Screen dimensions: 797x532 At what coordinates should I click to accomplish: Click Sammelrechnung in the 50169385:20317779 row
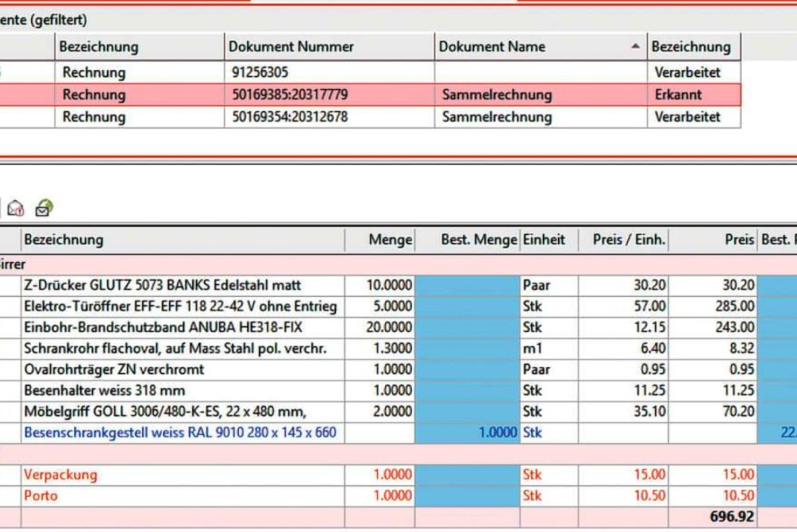click(x=541, y=95)
